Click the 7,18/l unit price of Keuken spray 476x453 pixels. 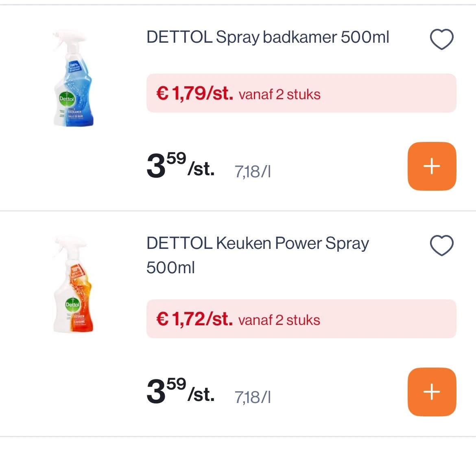[253, 397]
